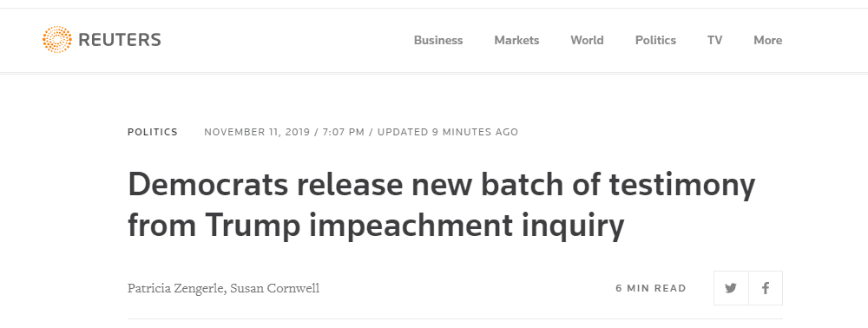868x328 pixels.
Task: Open author Susan Cornwell's profile
Action: pyautogui.click(x=275, y=289)
